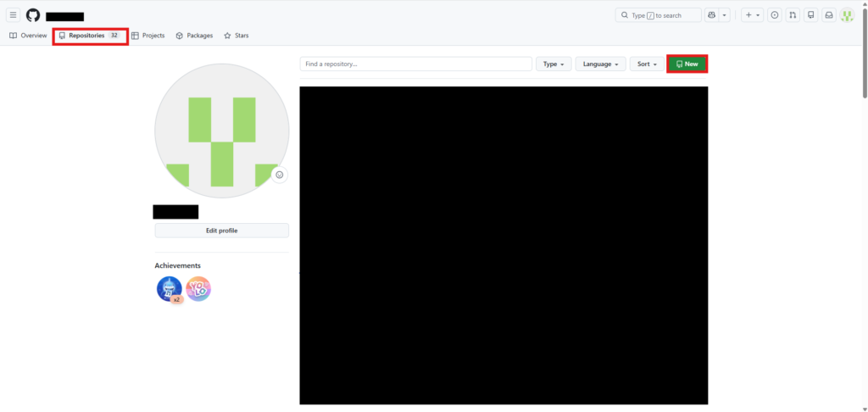This screenshot has height=412, width=868.
Task: Expand the Copilot dropdown arrow
Action: click(724, 15)
